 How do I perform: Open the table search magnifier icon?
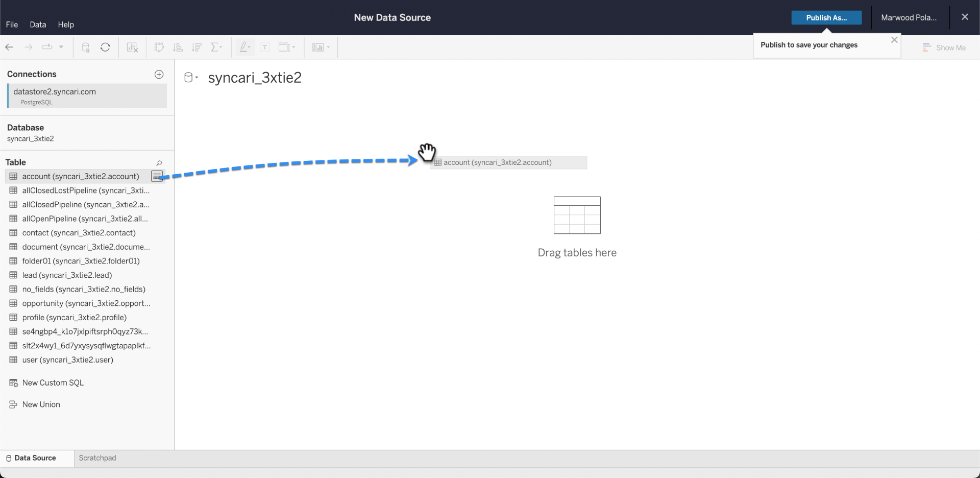(159, 163)
